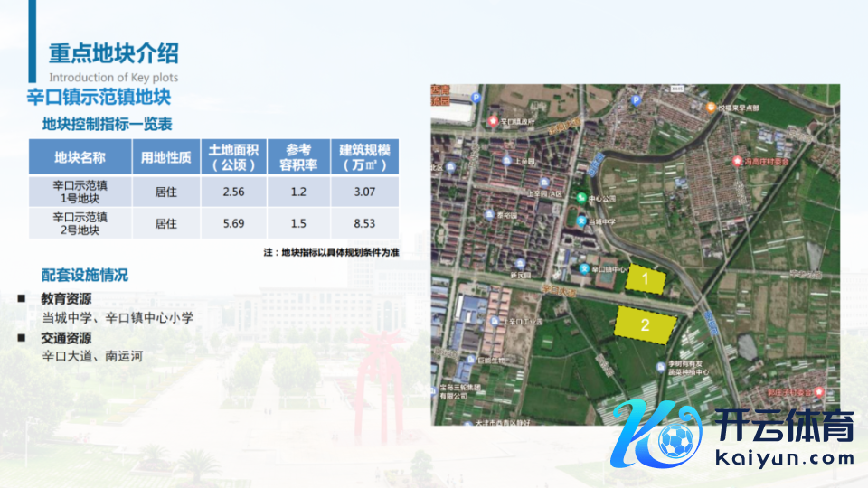Click the red star marker for 冯高庄村委会
This screenshot has height=488, width=868.
pyautogui.click(x=736, y=161)
